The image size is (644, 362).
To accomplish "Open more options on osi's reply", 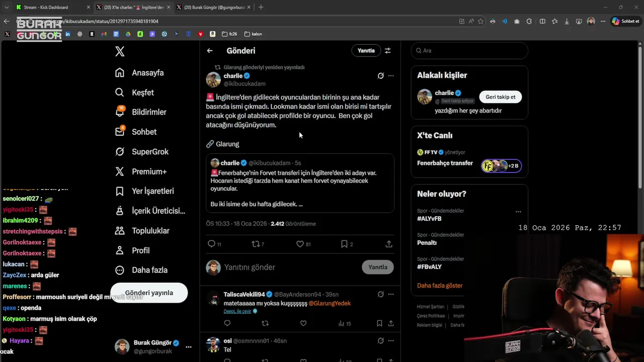I will pyautogui.click(x=391, y=340).
